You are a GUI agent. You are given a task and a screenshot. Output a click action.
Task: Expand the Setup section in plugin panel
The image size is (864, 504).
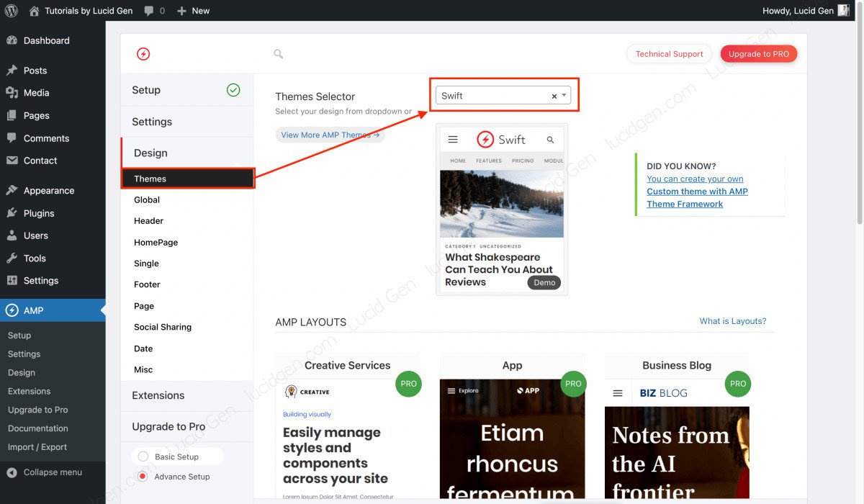pyautogui.click(x=187, y=90)
